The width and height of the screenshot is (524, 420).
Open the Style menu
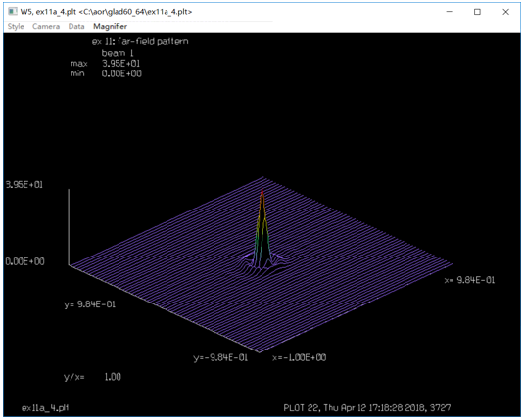(16, 27)
